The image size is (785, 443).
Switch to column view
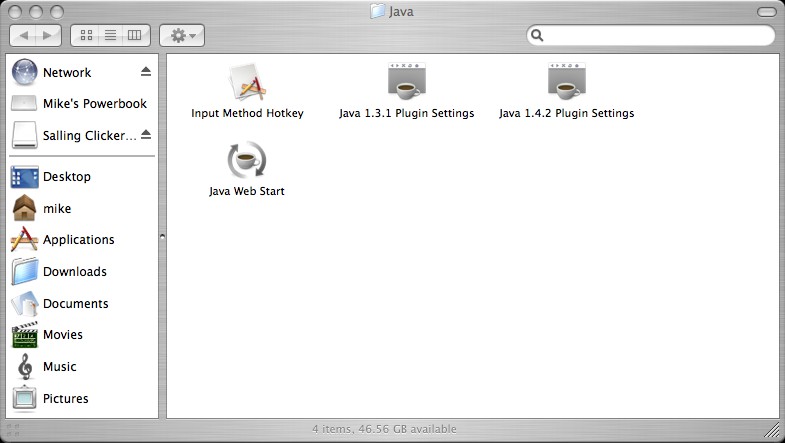click(135, 36)
